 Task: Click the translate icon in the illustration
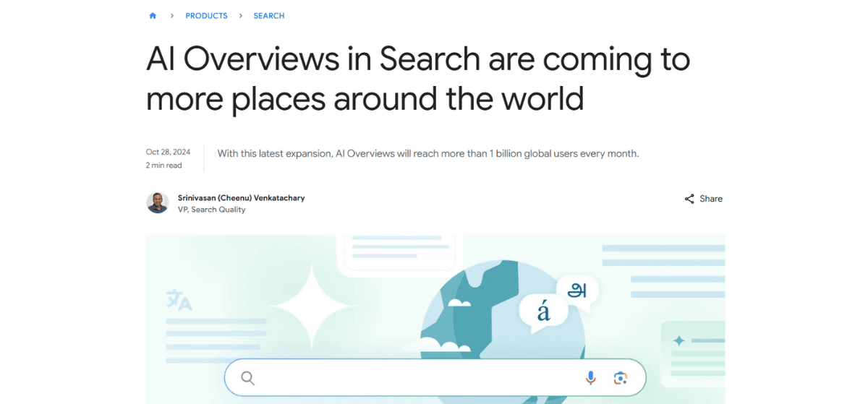coord(179,300)
